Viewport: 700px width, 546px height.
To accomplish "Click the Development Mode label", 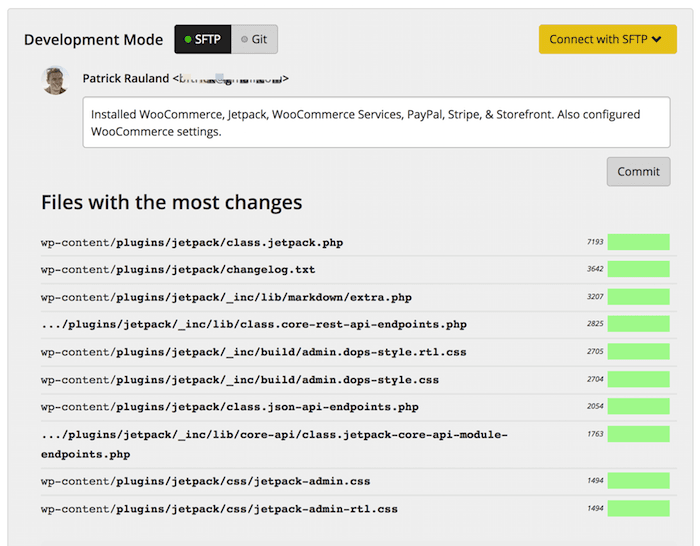I will (x=93, y=40).
